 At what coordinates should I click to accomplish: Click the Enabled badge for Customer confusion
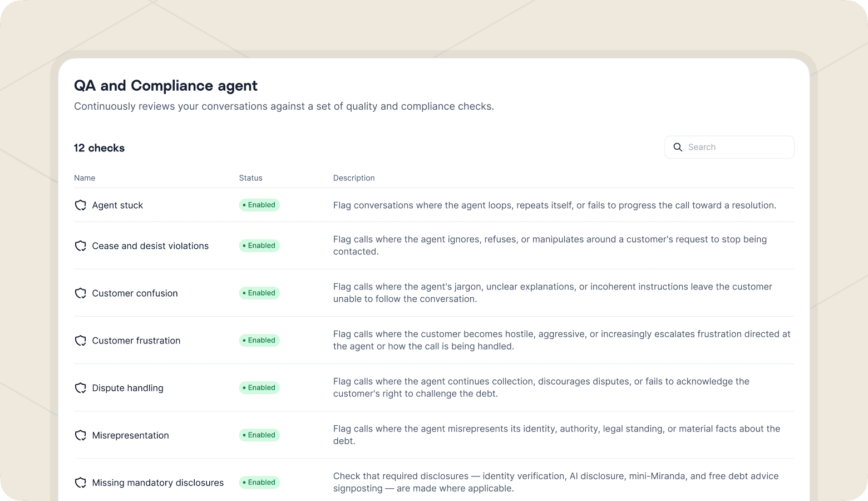pyautogui.click(x=259, y=293)
